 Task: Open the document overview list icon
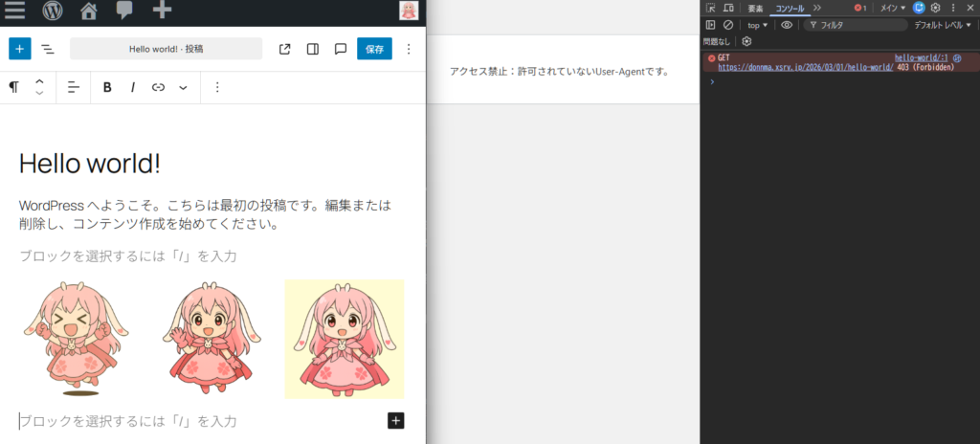(47, 49)
